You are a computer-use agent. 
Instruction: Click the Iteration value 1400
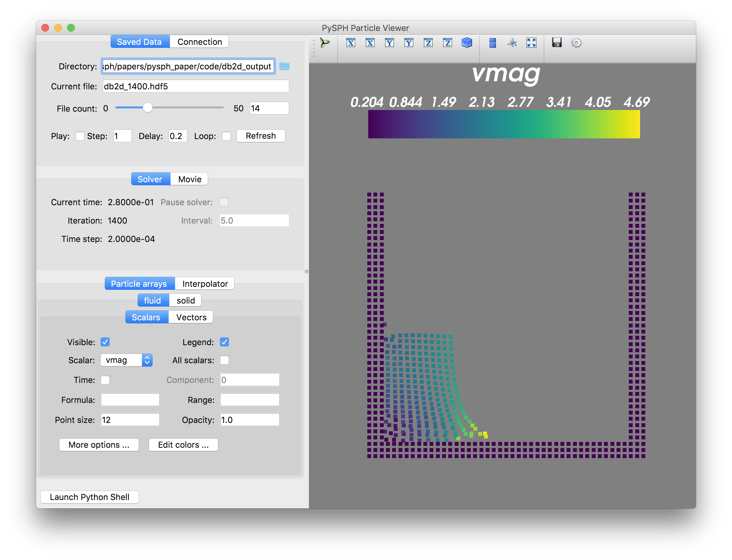click(117, 220)
